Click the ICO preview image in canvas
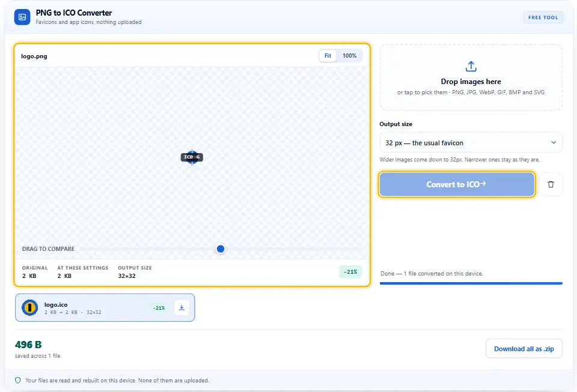577x392 pixels. tap(192, 157)
